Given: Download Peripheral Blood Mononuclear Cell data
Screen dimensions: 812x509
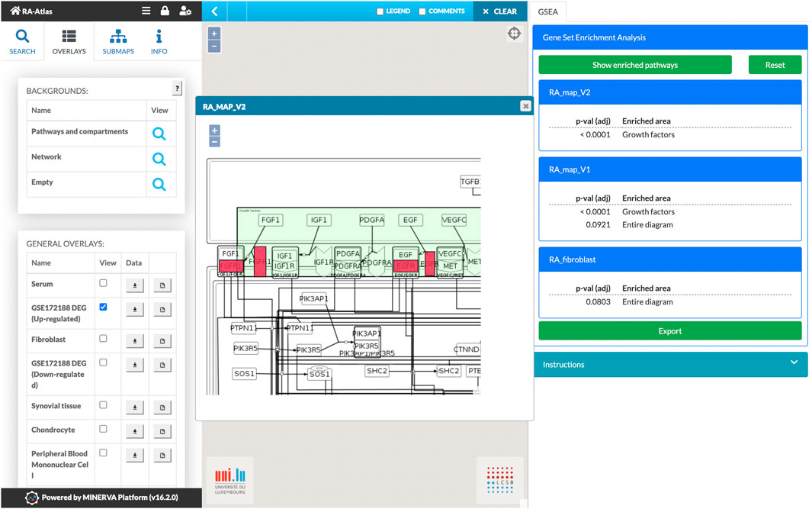Looking at the screenshot, I should pos(135,455).
